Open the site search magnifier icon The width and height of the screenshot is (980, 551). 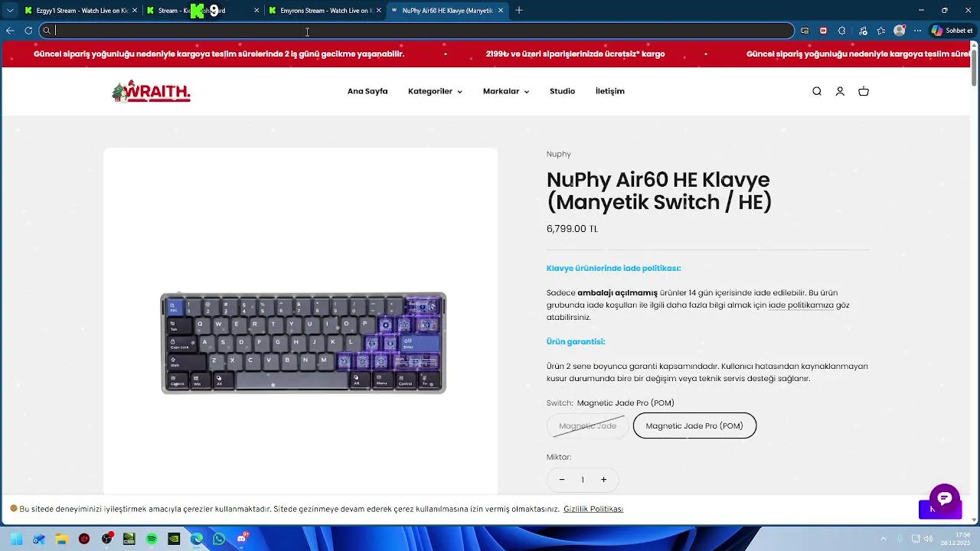(x=817, y=91)
